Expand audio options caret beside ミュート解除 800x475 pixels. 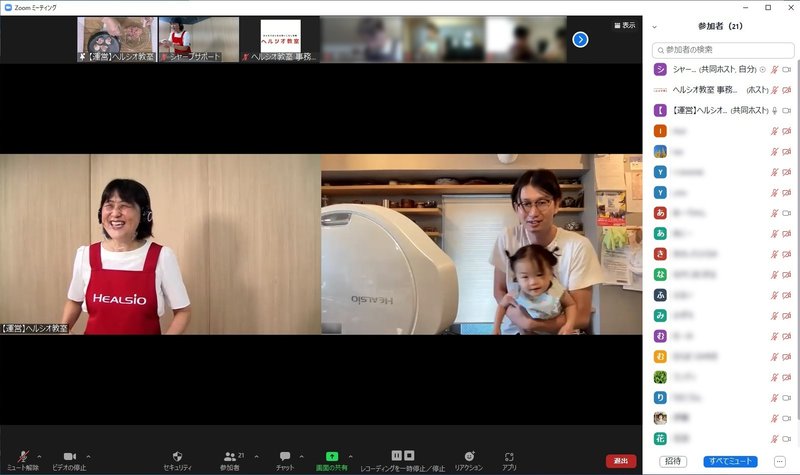pos(39,456)
